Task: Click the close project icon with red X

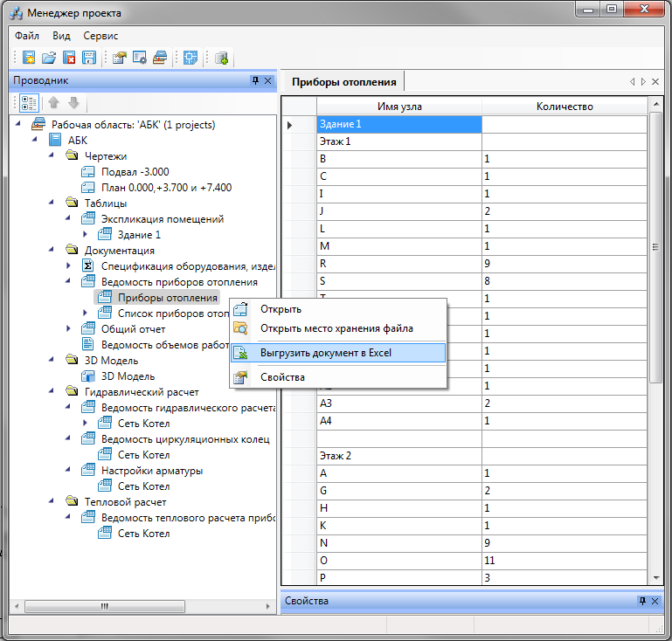Action: pyautogui.click(x=69, y=58)
